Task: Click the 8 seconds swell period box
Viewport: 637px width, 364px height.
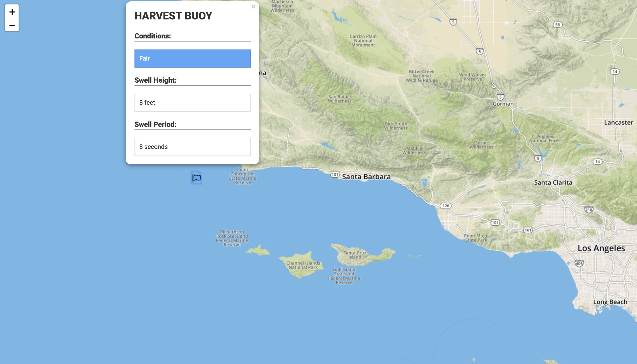Action: [192, 147]
